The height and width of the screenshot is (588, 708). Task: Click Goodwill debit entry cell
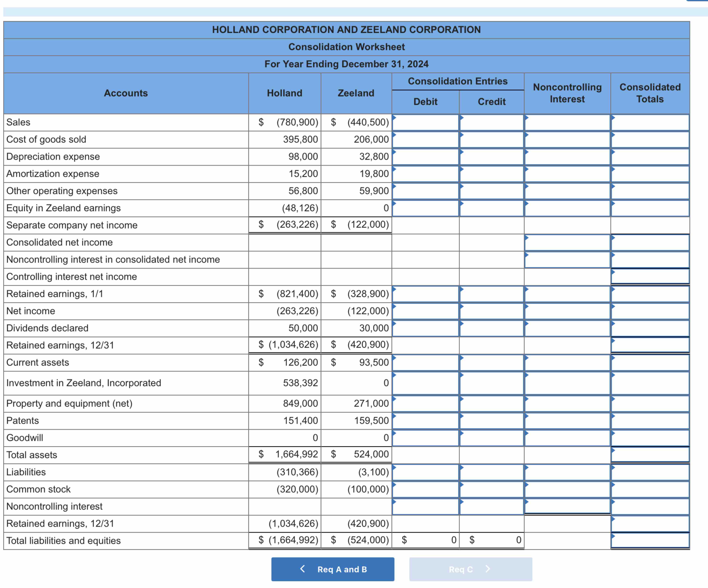pyautogui.click(x=425, y=438)
